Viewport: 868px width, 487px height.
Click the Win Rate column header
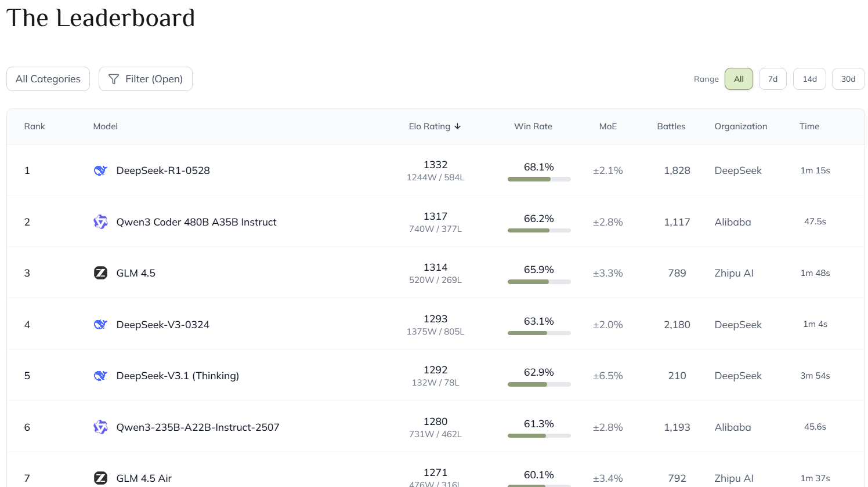point(533,126)
